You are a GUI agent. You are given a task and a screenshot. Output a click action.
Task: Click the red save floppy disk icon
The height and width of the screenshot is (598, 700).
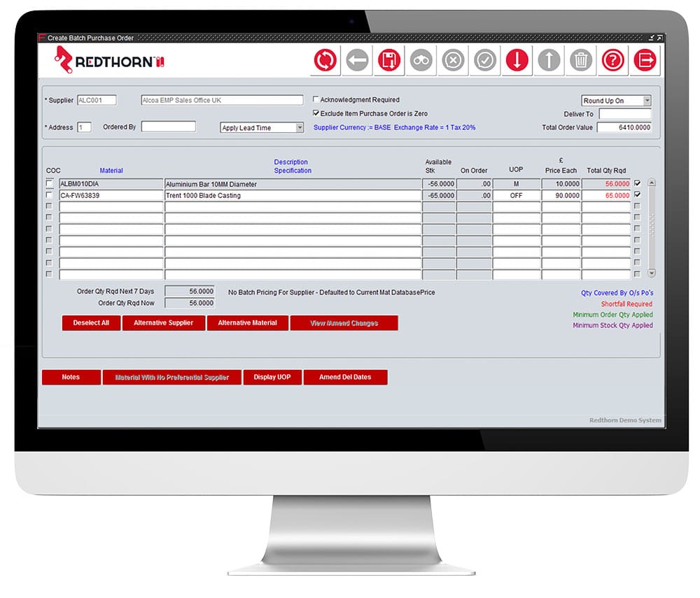tap(388, 60)
